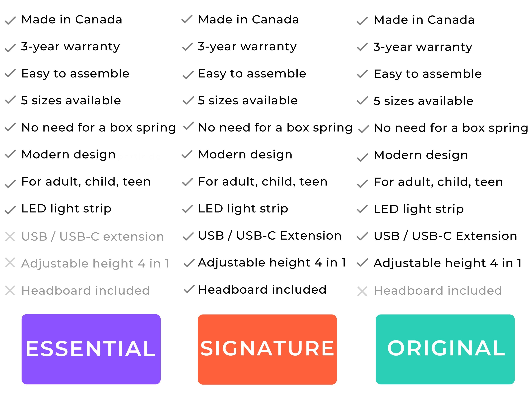Click the checkmark beside Original's Adjustable height 4 in 1
The width and height of the screenshot is (532, 399).
(362, 262)
